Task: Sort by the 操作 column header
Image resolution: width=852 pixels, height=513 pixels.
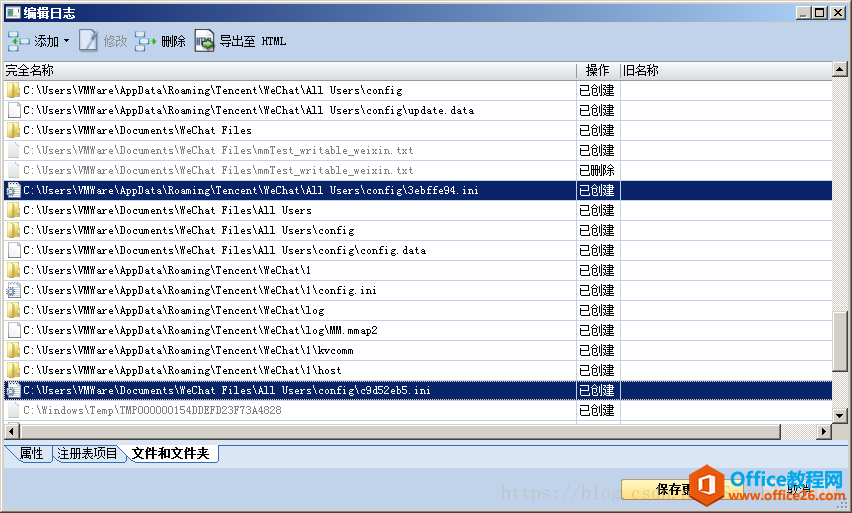Action: (597, 70)
